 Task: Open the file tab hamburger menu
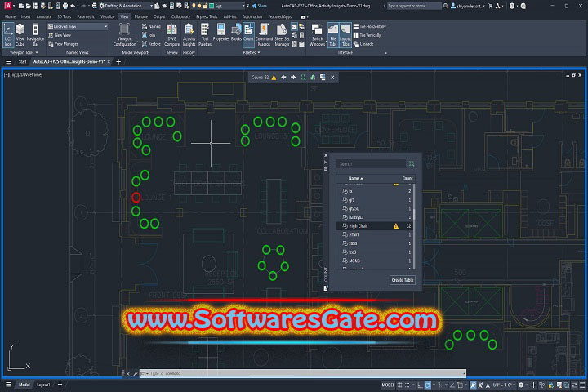(x=8, y=61)
